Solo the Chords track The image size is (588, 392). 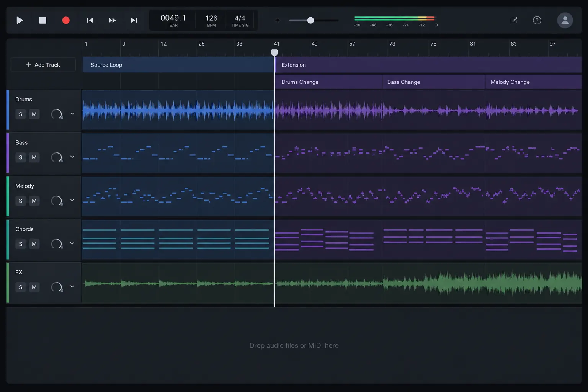pyautogui.click(x=21, y=244)
